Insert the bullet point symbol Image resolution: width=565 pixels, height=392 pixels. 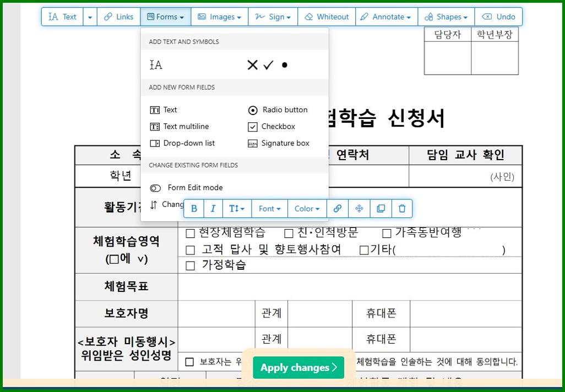tap(284, 64)
